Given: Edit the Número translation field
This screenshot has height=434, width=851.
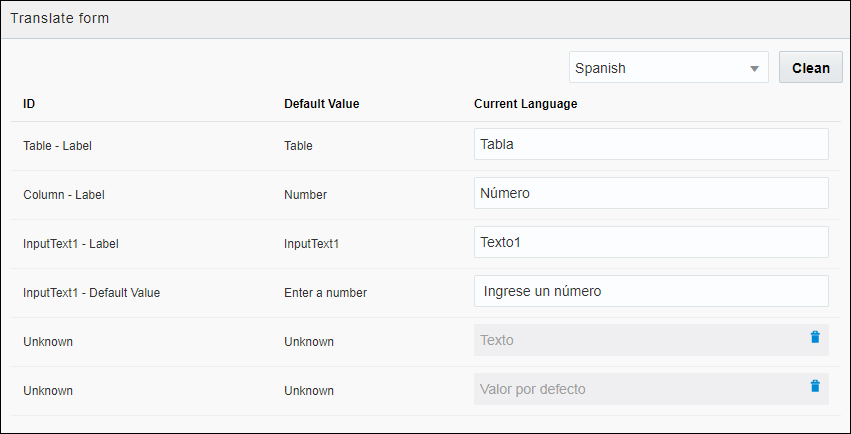Looking at the screenshot, I should (x=651, y=193).
